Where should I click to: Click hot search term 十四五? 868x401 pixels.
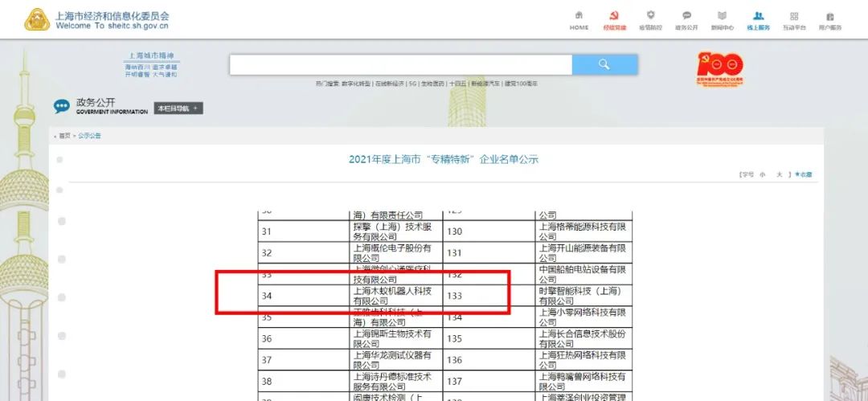click(457, 84)
